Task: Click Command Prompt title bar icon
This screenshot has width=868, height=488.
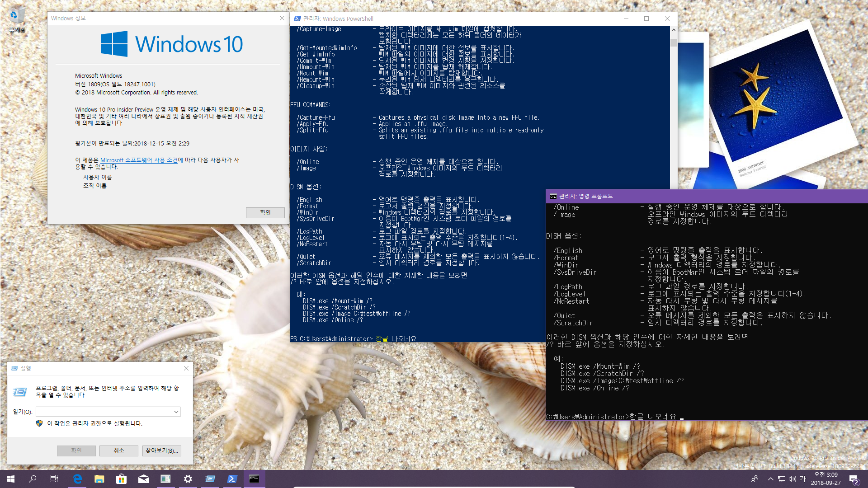Action: pos(553,196)
